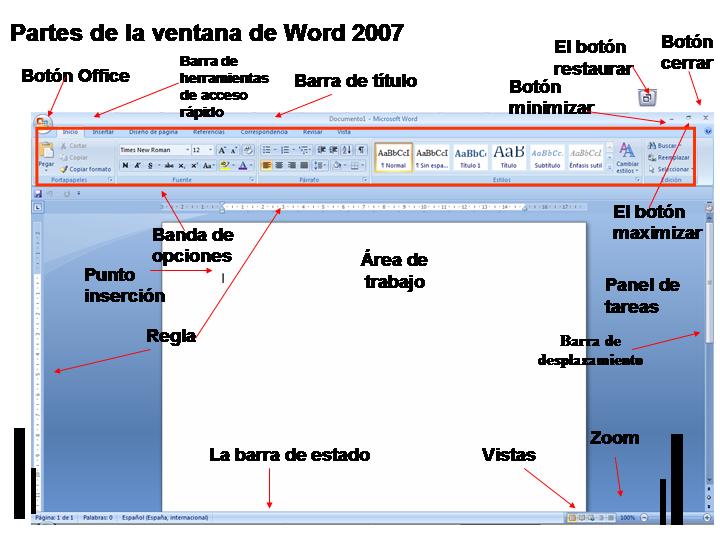Align text left in Párrafo group

click(266, 165)
